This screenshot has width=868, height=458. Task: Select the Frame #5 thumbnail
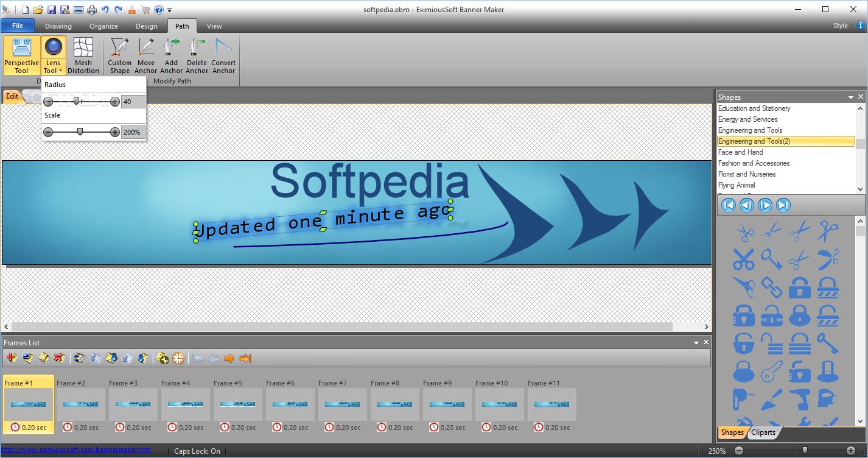(238, 404)
